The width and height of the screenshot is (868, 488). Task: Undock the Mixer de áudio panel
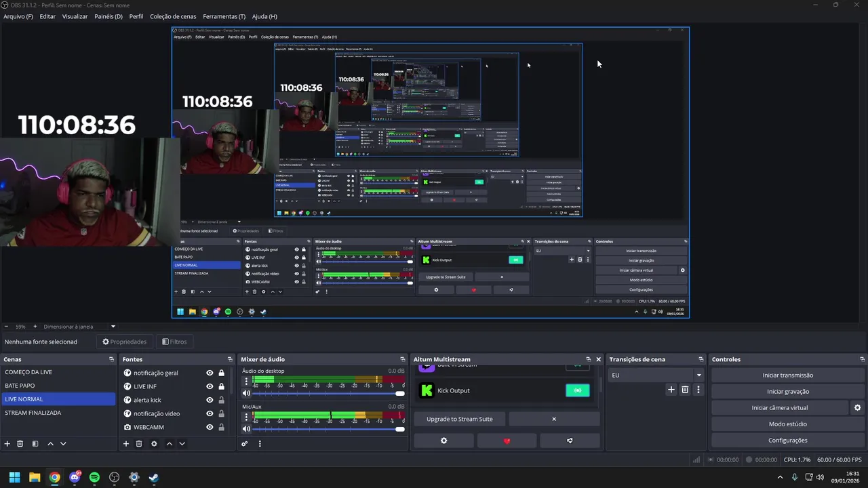point(402,359)
